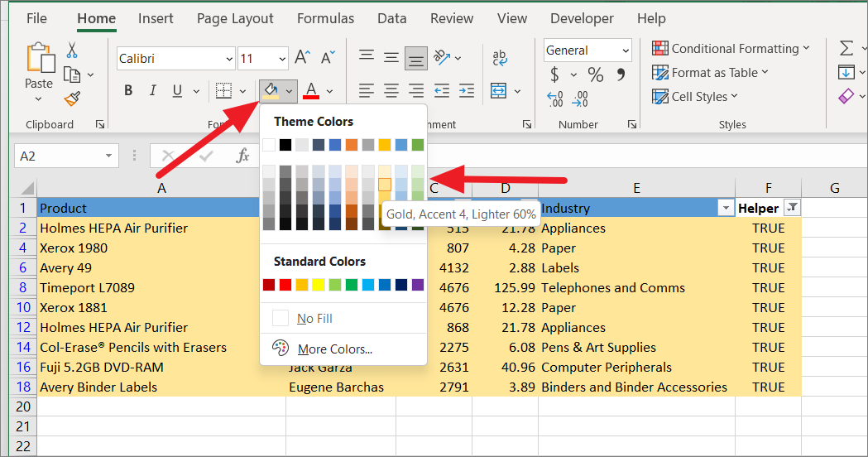Open the General number format dropdown

click(x=626, y=51)
